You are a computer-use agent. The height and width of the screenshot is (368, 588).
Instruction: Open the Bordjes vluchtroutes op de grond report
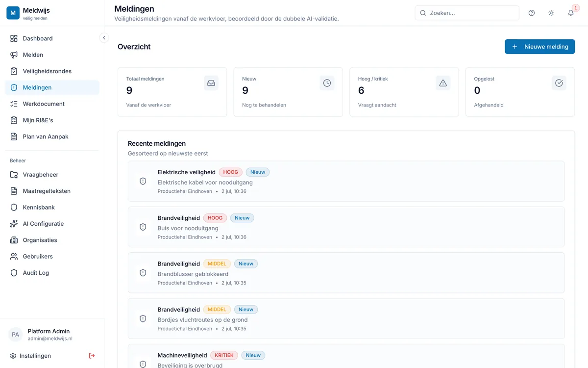346,318
